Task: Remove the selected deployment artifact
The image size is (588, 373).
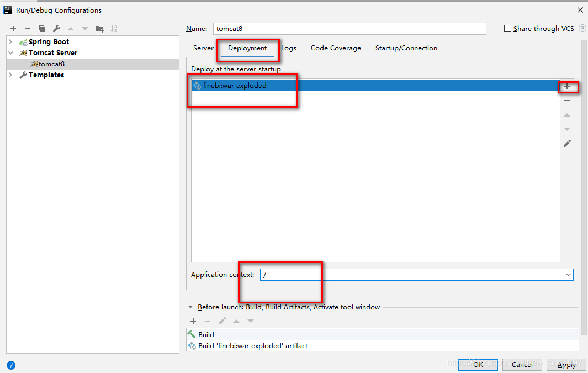Action: (567, 101)
